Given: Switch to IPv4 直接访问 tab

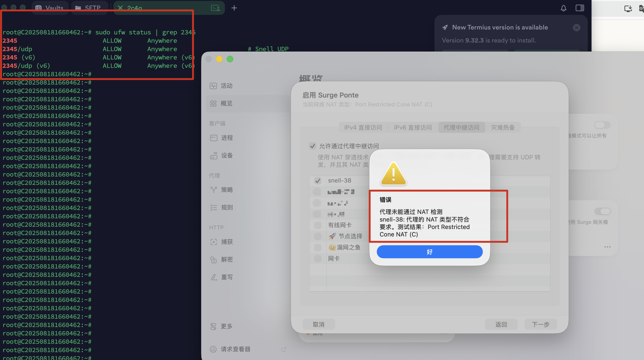Looking at the screenshot, I should point(363,128).
